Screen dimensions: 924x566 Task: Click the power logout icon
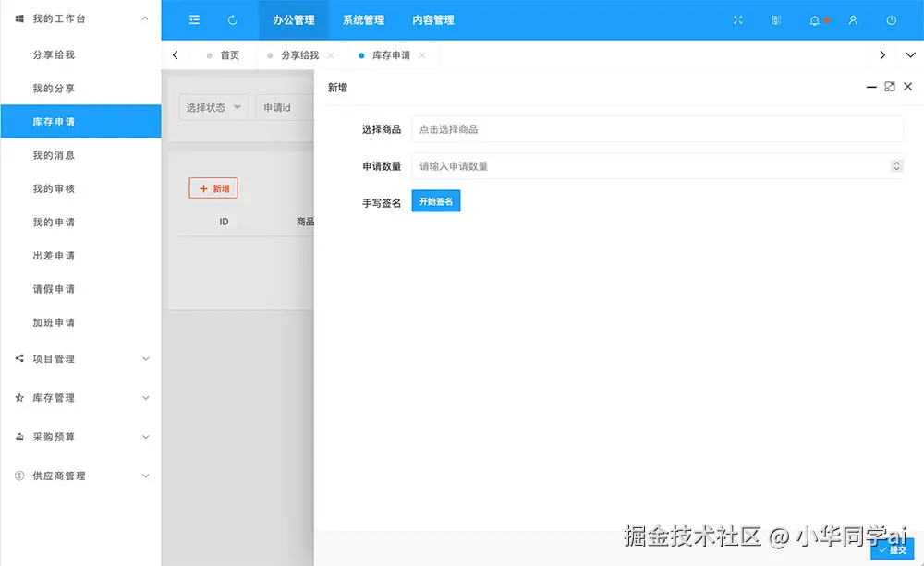pyautogui.click(x=891, y=20)
